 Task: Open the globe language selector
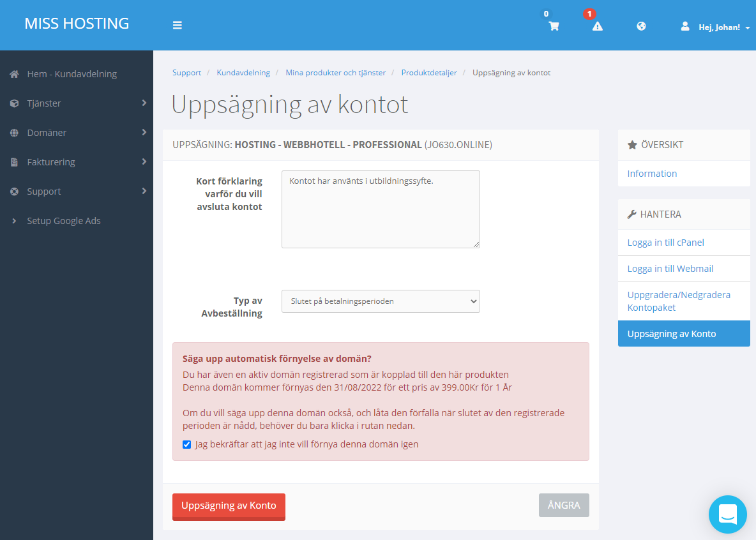pyautogui.click(x=641, y=26)
